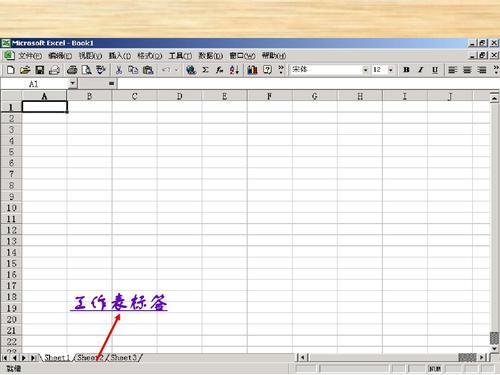Click in the formula bar
The image size is (500, 375).
pyautogui.click(x=308, y=84)
